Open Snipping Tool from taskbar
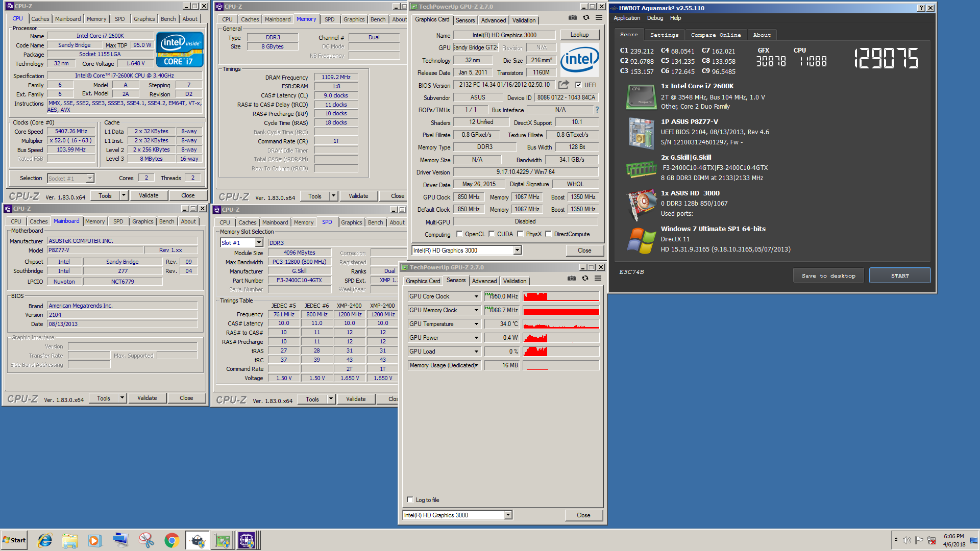Screen dimensions: 980x551 click(x=146, y=540)
